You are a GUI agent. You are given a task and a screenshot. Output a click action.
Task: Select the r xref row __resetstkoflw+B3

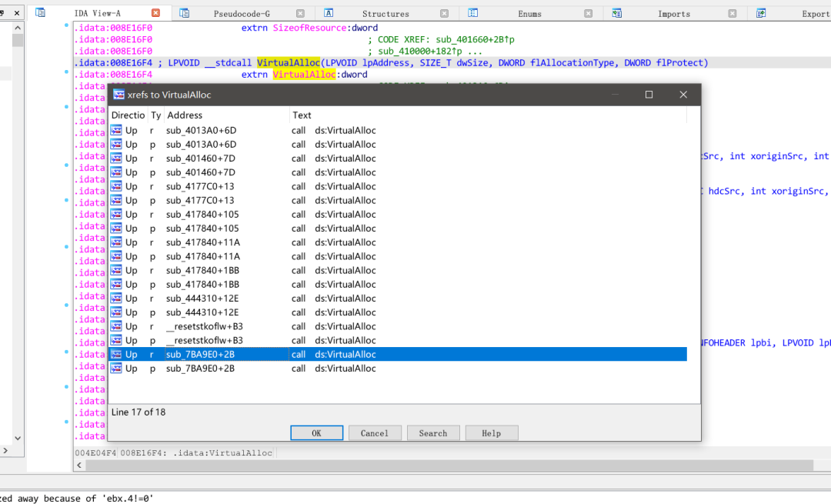[x=398, y=326]
